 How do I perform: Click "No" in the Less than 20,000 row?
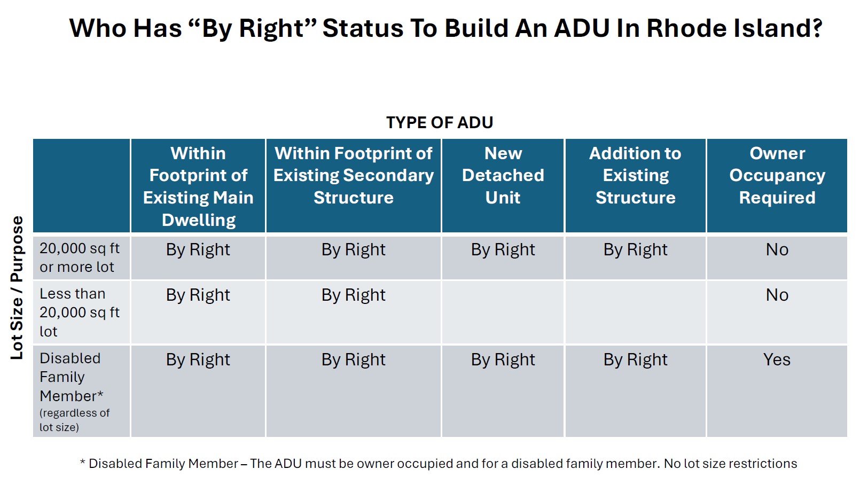tap(777, 295)
